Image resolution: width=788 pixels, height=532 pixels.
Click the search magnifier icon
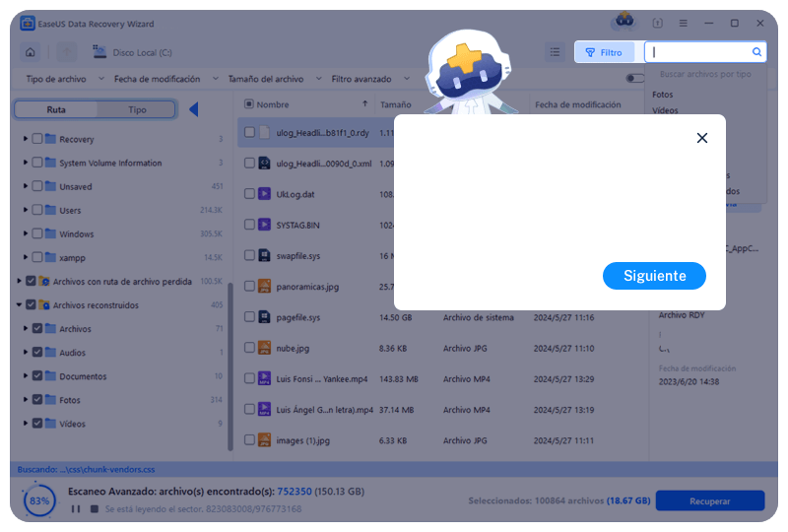tap(756, 52)
